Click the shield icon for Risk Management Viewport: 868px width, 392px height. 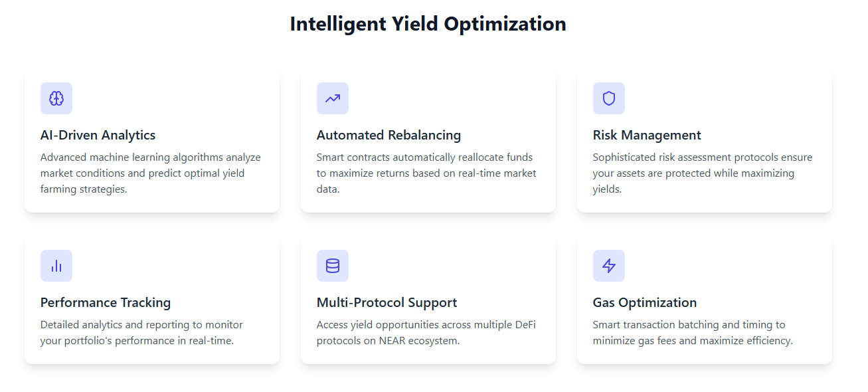pos(609,98)
